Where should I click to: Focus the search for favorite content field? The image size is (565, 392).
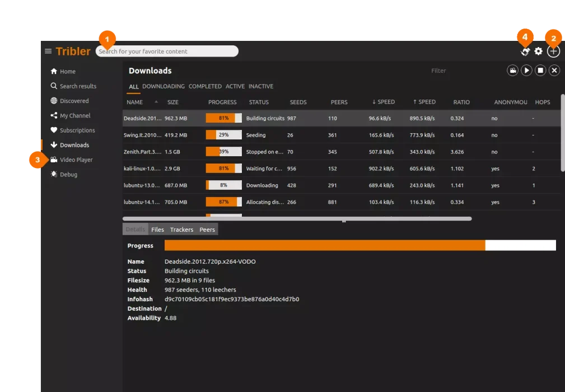(x=167, y=51)
